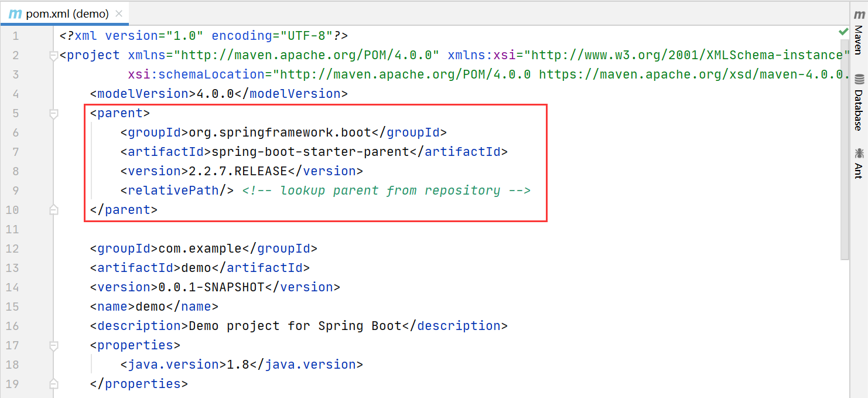Click the relativePath tag
Viewport: 868px width, 398px height.
click(177, 191)
